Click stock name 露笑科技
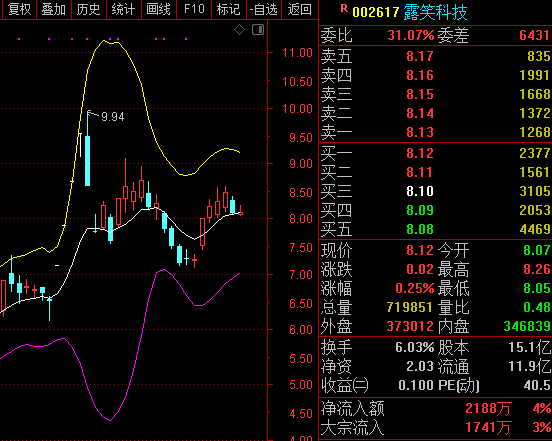This screenshot has width=552, height=441. 435,13
